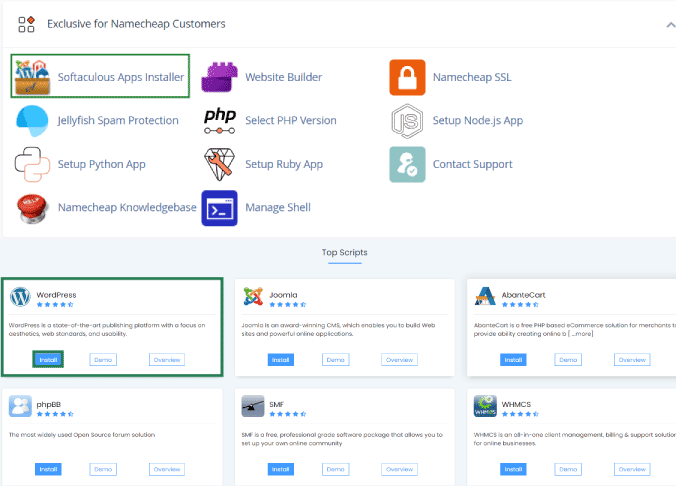Install SMF
Viewport: 676px width, 486px height.
pyautogui.click(x=281, y=469)
